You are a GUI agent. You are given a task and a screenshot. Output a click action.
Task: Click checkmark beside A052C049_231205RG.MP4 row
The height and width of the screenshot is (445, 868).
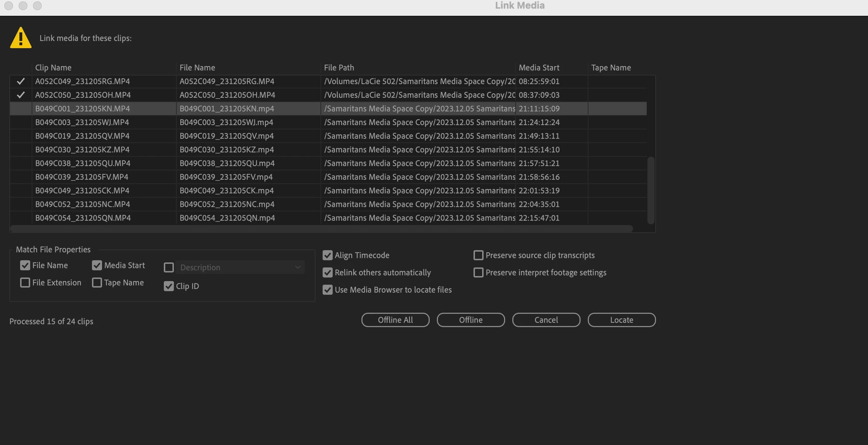tap(21, 81)
